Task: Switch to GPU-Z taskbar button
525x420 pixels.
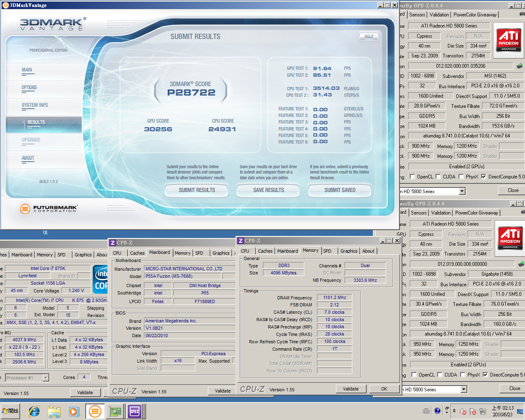Action: [x=116, y=411]
